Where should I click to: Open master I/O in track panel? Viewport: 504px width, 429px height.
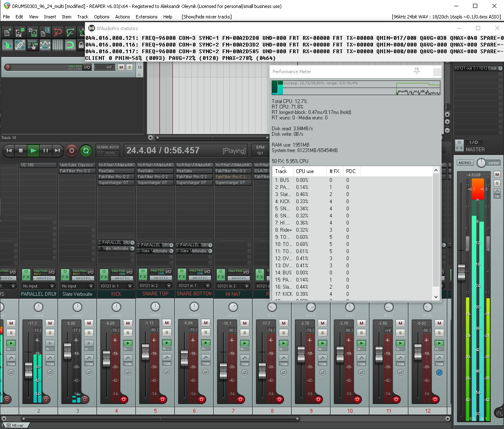coord(87,67)
